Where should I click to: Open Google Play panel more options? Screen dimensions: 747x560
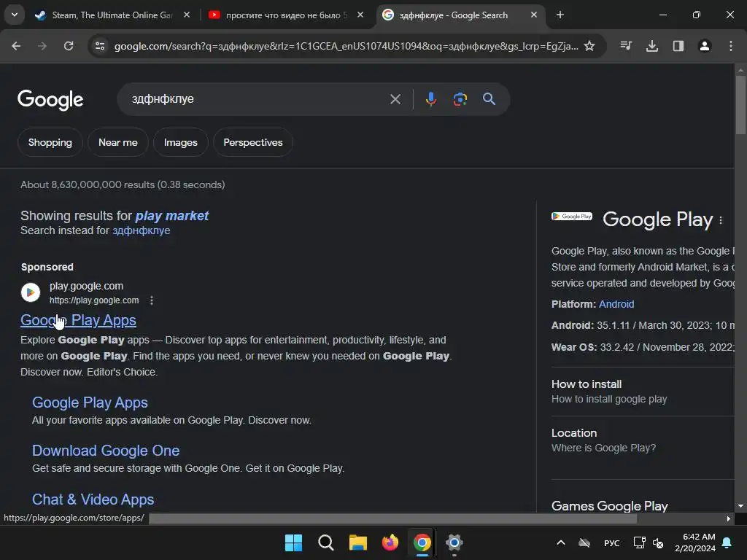click(x=721, y=220)
